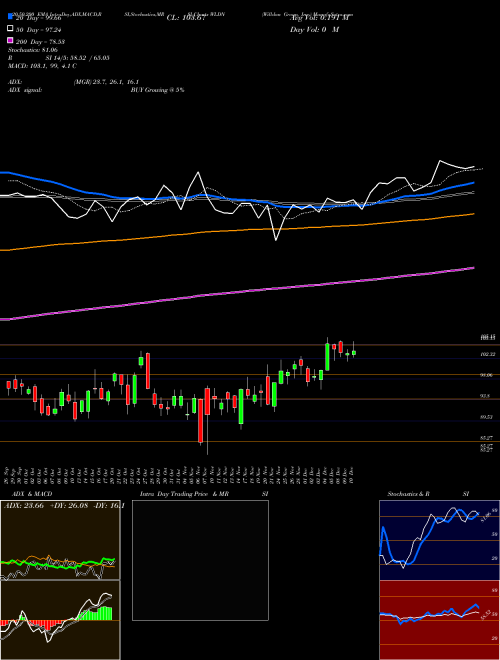Screen dimensions: 500x660
Task: Select the '20 Day - 99.66' legend text
Action: click(38, 18)
